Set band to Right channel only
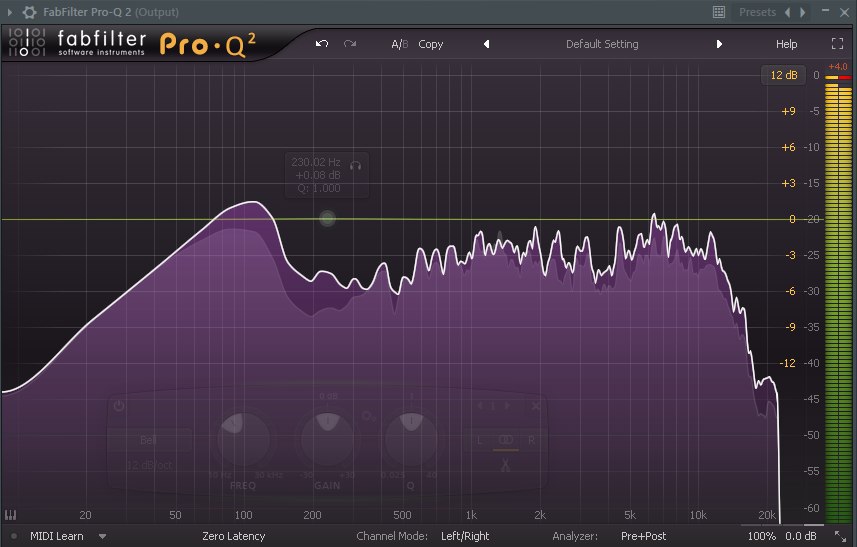 pyautogui.click(x=531, y=440)
